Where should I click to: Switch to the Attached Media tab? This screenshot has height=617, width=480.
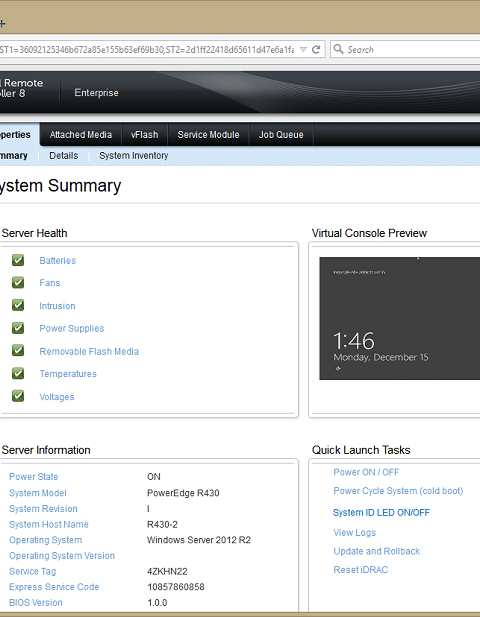pos(81,135)
